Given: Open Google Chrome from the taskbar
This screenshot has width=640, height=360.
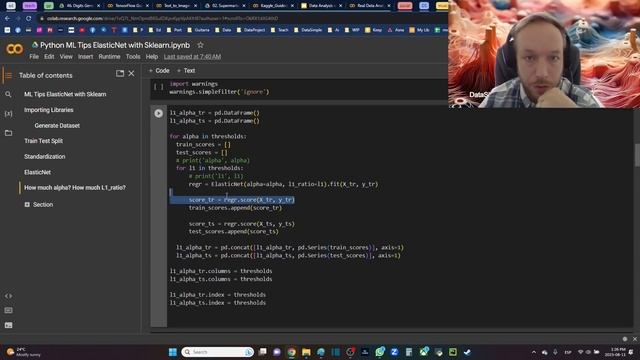Looking at the screenshot, I should (x=291, y=352).
